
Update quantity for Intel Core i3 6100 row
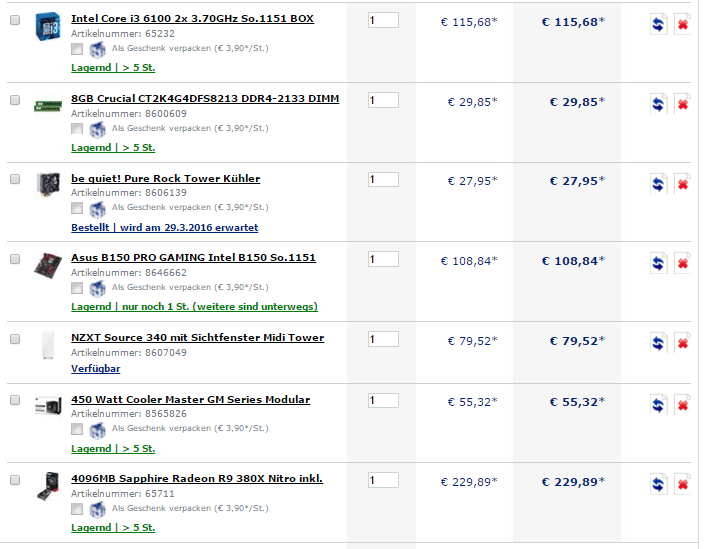tap(658, 24)
